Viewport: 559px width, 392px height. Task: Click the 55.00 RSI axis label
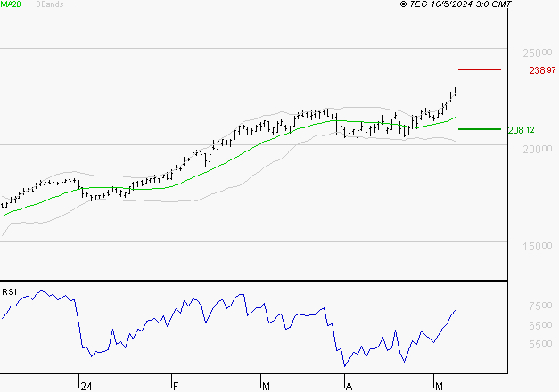pos(540,344)
